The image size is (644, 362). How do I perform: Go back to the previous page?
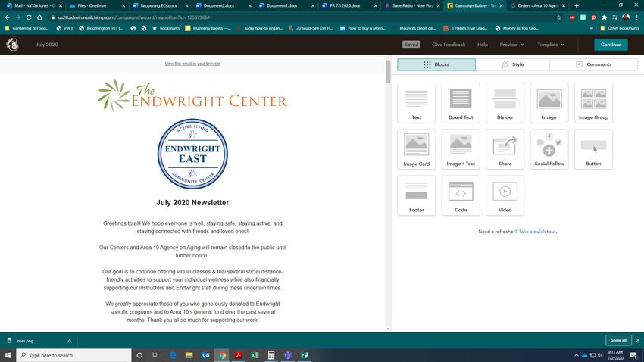click(x=8, y=17)
